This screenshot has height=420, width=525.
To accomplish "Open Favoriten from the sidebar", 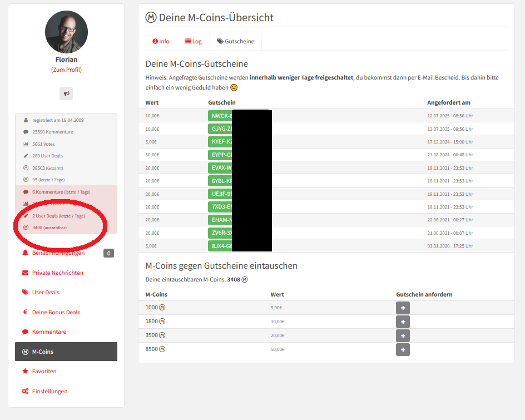I will click(x=44, y=371).
